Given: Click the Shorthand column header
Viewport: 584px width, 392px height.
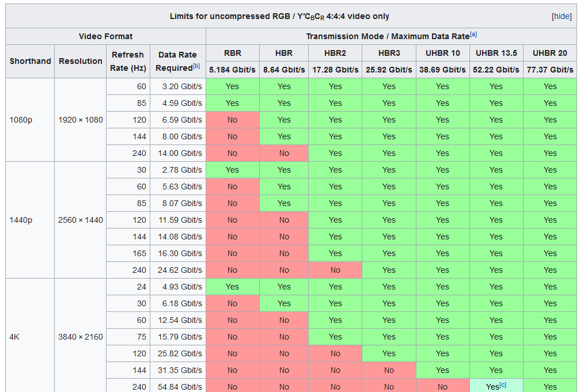Looking at the screenshot, I should (30, 61).
